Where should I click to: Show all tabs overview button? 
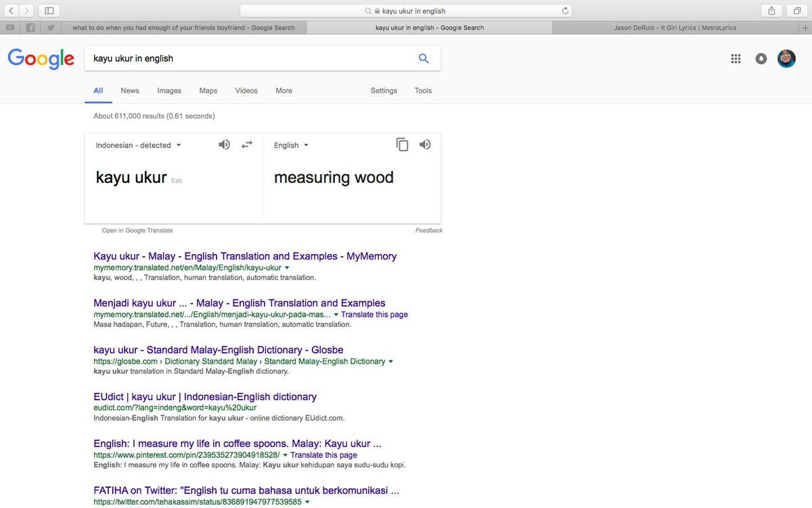point(797,11)
